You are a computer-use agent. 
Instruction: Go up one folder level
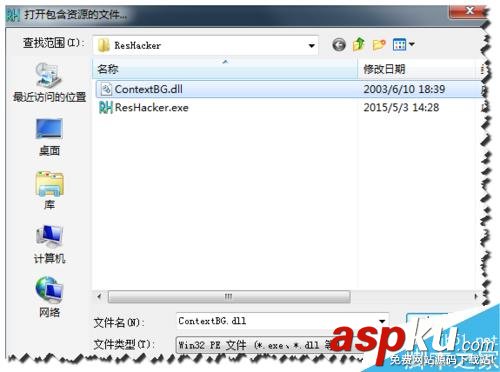coord(359,44)
